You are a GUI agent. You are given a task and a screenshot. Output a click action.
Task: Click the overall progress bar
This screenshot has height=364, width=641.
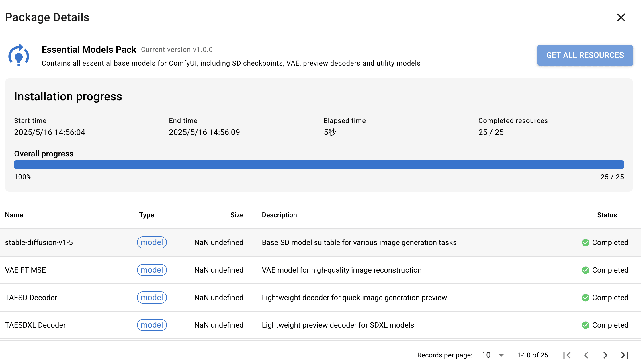point(319,165)
